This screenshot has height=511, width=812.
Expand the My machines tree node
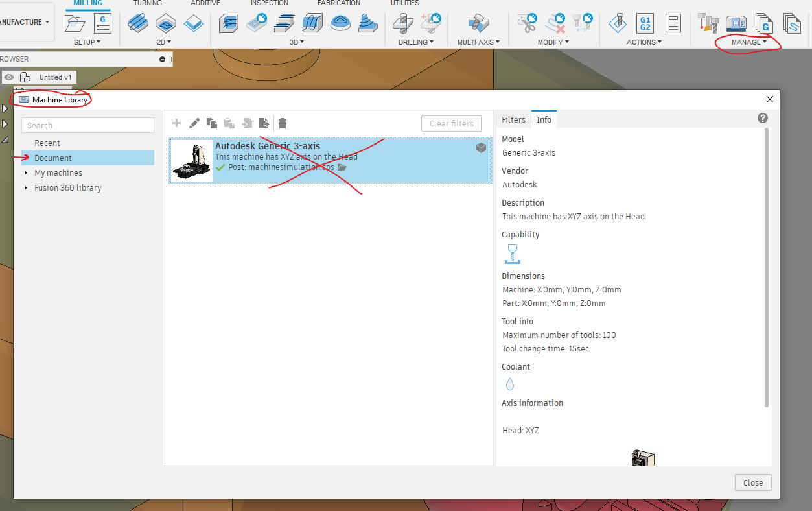27,173
